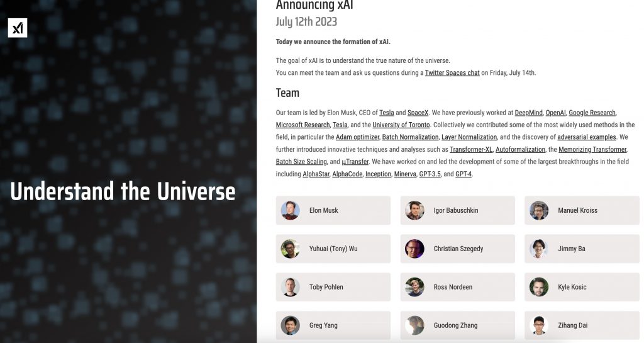Viewport: 644px width, 343px height.
Task: Click the GPT-4 link
Action: [x=464, y=174]
